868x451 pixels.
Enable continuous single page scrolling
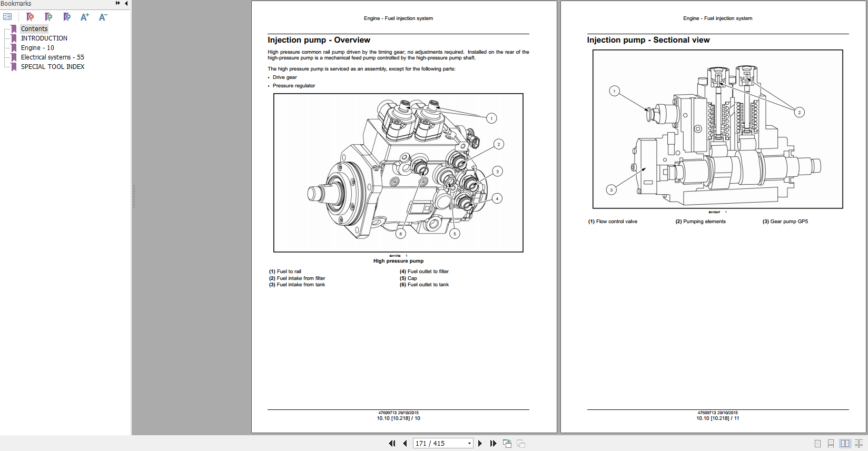click(x=831, y=444)
